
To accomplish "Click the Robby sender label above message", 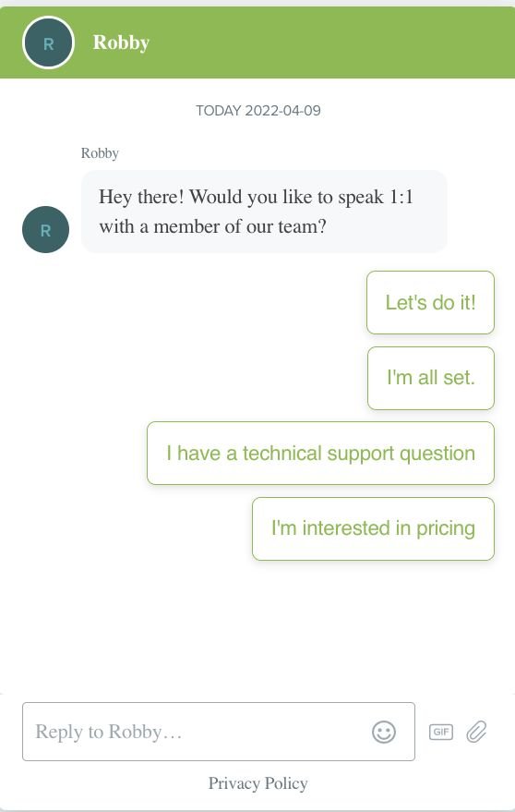I will tap(100, 153).
